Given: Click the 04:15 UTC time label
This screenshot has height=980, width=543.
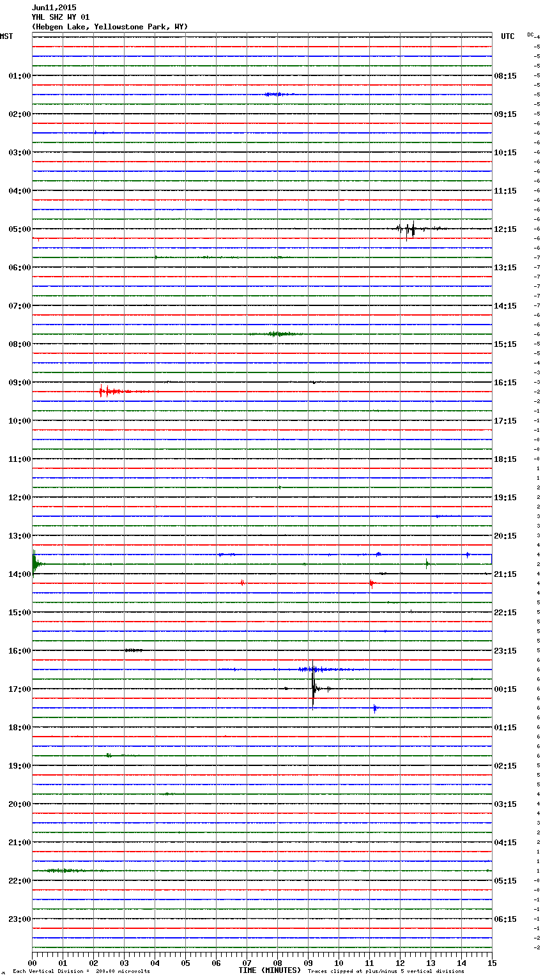Looking at the screenshot, I should [505, 843].
